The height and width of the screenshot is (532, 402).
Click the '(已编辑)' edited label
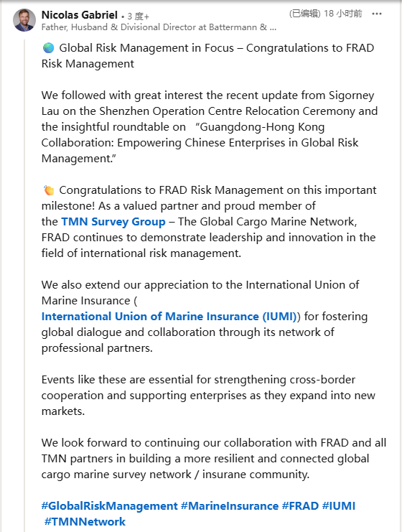(304, 14)
